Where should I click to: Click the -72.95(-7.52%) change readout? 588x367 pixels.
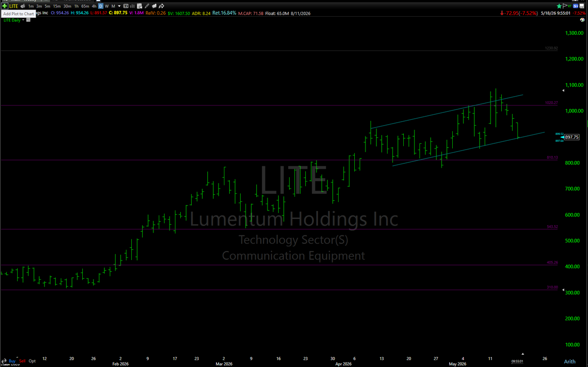point(519,13)
